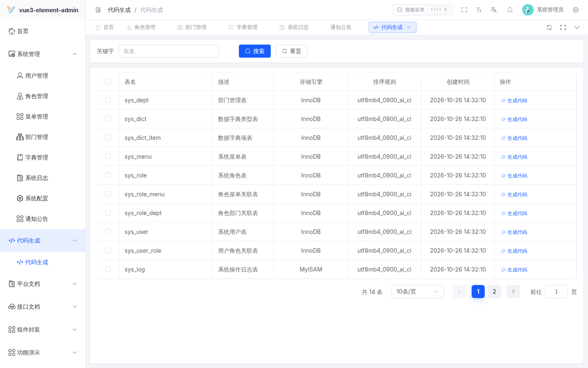588x368 pixels.
Task: Refresh the current tab via refresh icon
Action: click(x=549, y=27)
